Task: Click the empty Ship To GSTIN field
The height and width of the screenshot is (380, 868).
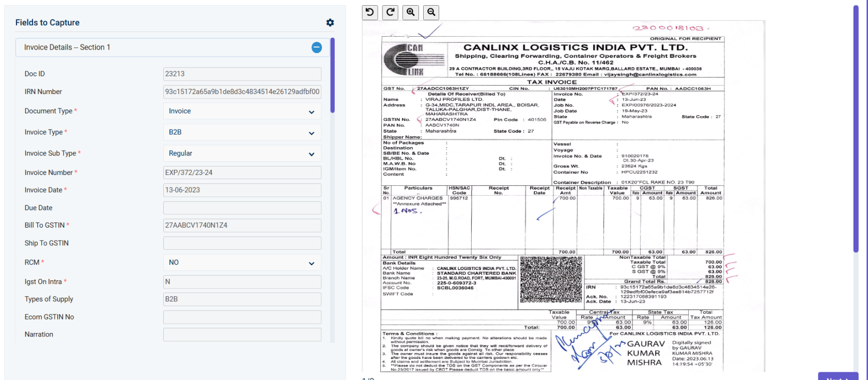Action: pyautogui.click(x=242, y=243)
